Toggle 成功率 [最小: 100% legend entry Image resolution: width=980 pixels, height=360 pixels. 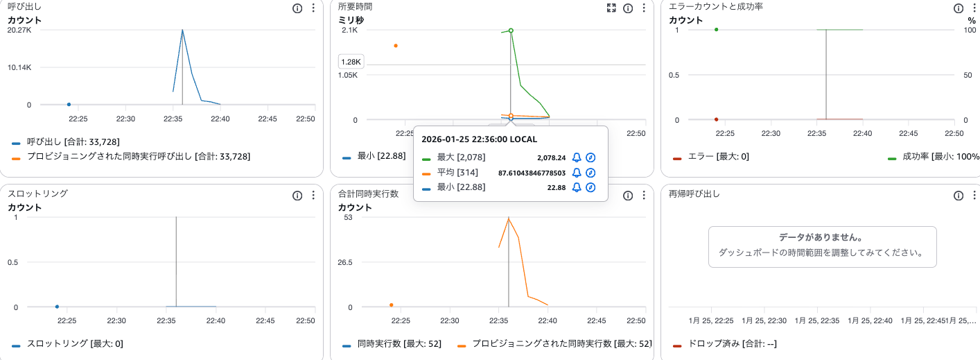934,157
